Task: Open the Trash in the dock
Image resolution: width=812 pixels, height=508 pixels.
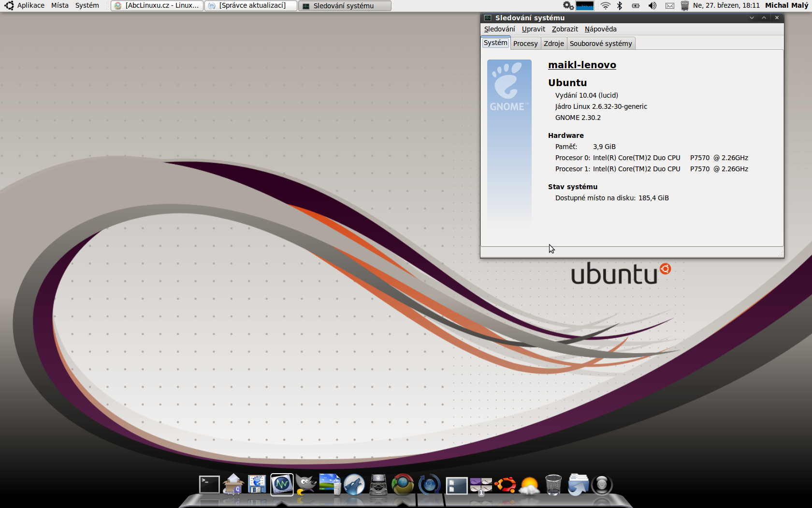Action: click(x=553, y=484)
